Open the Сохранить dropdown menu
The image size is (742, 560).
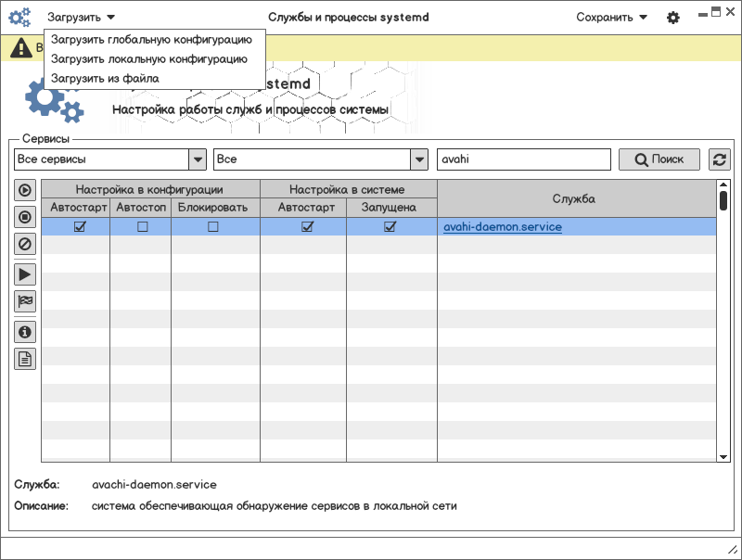coord(611,18)
